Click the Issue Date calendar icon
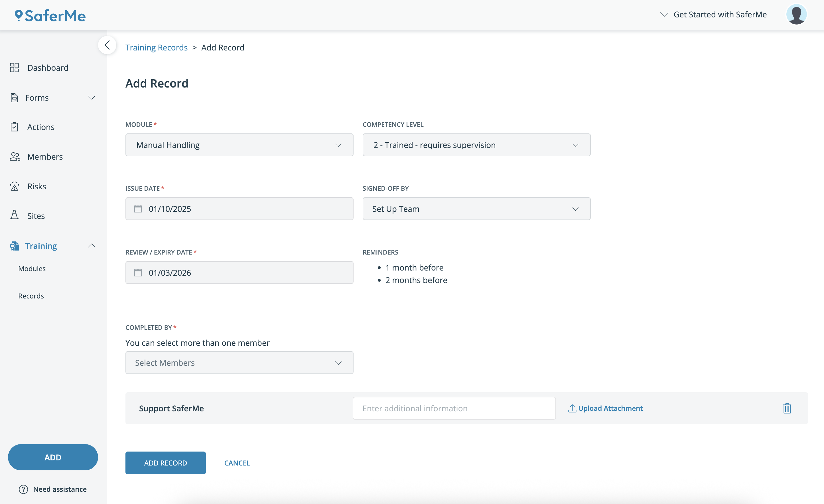Viewport: 824px width, 504px height. pos(138,209)
